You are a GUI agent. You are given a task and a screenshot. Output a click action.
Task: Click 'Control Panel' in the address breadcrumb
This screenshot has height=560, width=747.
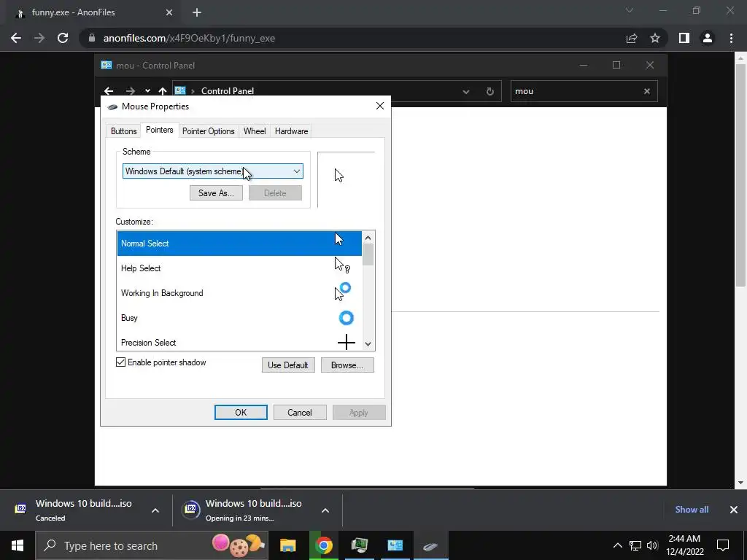(228, 91)
